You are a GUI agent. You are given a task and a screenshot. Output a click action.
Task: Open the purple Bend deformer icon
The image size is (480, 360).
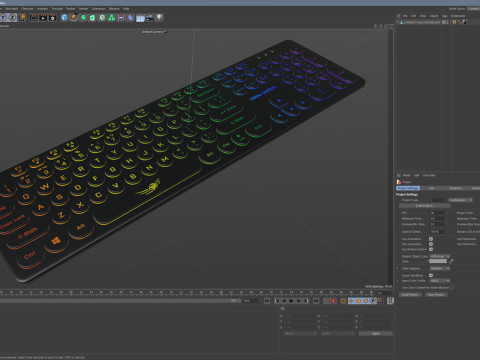pos(121,17)
